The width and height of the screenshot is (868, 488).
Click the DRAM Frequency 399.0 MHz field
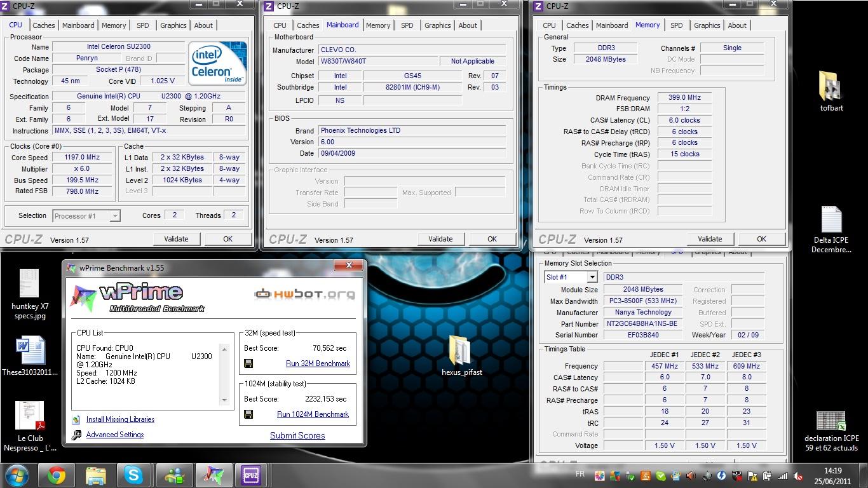[x=684, y=98]
